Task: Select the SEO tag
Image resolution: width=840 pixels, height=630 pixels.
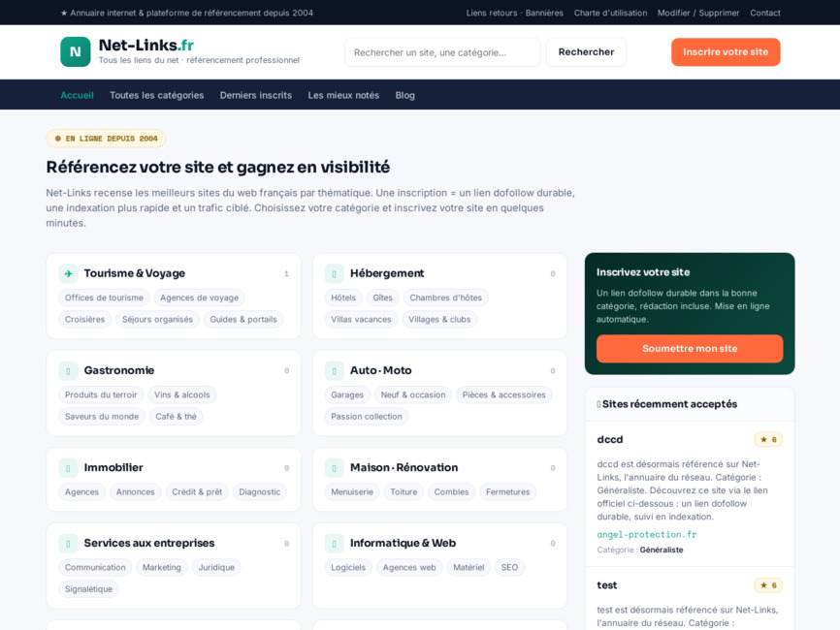Action: tap(509, 567)
